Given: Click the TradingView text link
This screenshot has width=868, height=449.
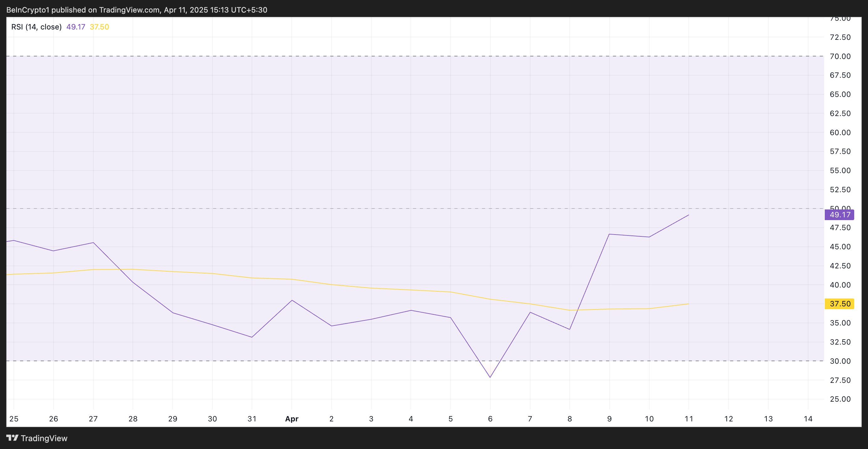Looking at the screenshot, I should 44,438.
